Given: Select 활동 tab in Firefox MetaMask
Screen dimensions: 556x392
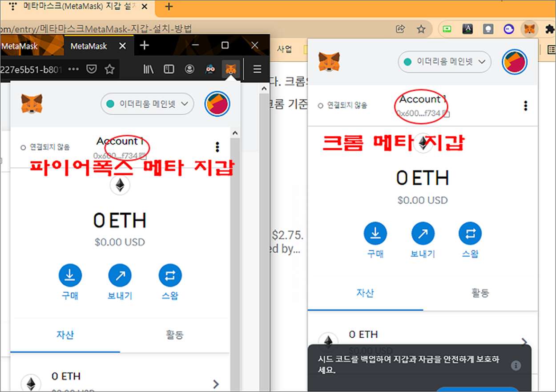Looking at the screenshot, I should tap(174, 335).
